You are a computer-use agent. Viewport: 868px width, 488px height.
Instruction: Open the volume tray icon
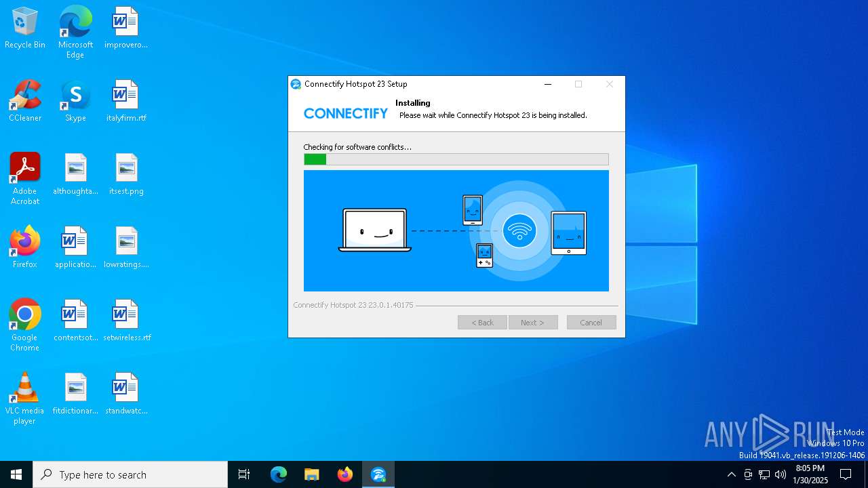[x=781, y=474]
